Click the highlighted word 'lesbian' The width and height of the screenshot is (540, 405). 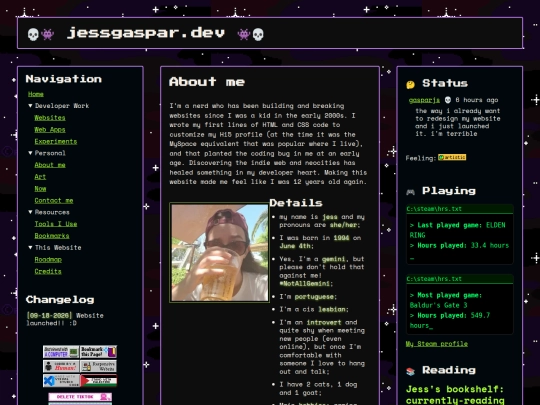332,309
